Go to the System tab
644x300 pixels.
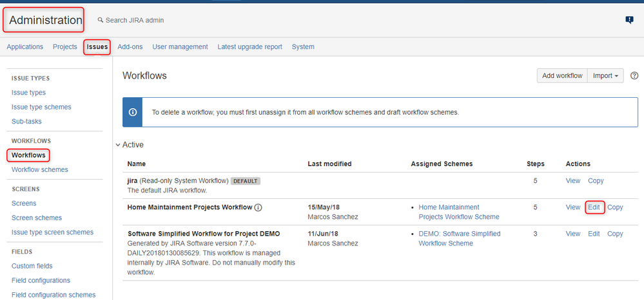click(303, 47)
